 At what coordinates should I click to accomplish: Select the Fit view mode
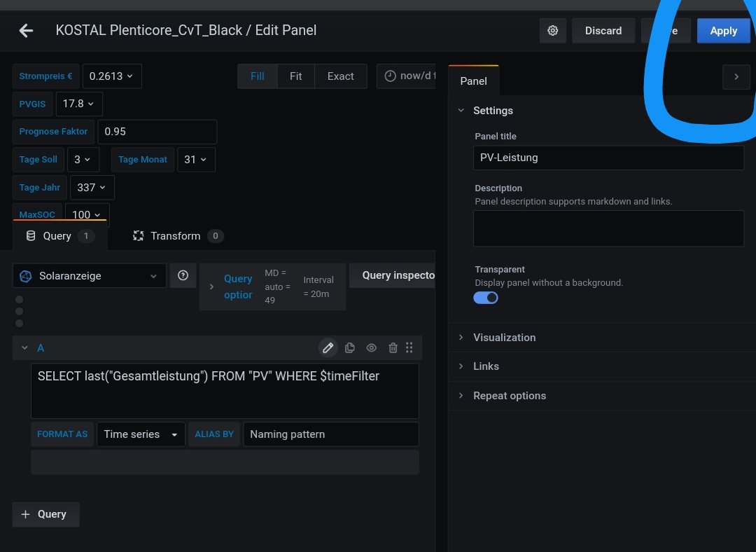coord(295,76)
